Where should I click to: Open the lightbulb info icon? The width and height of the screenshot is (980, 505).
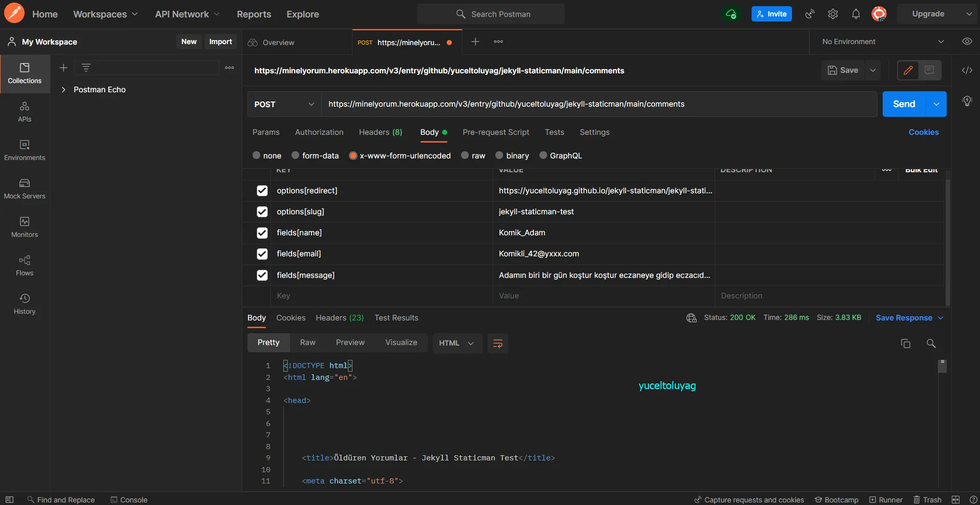coord(967,101)
